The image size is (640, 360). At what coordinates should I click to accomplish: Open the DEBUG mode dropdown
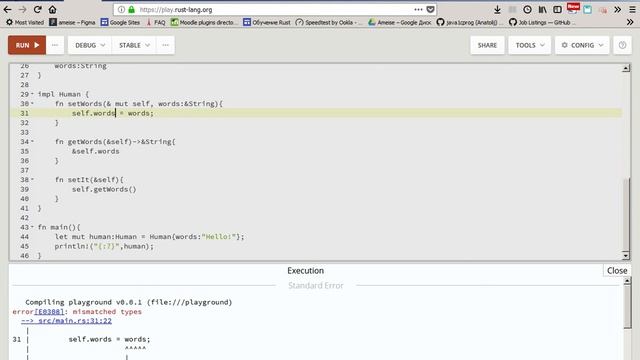click(x=90, y=45)
